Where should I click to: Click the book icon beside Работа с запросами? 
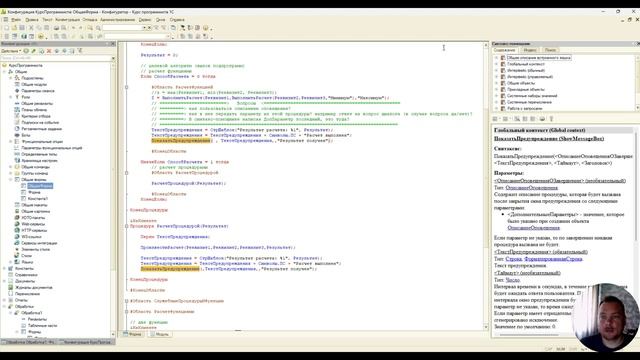[x=503, y=109]
